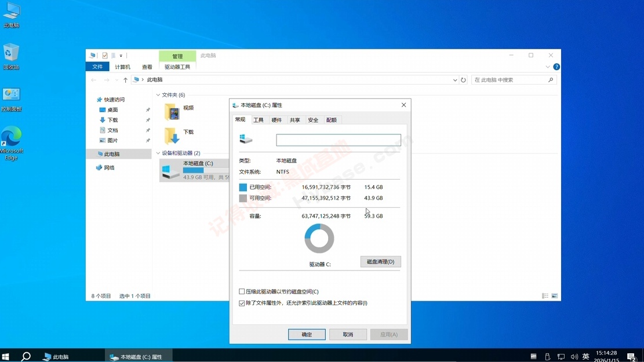Click the Explorer forward arrow
644x362 pixels.
click(107, 79)
